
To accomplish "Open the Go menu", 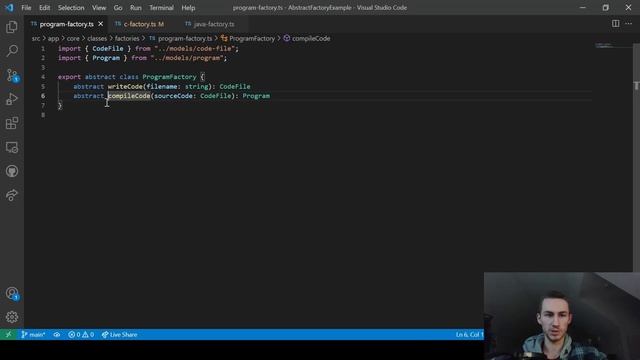I will [x=118, y=8].
